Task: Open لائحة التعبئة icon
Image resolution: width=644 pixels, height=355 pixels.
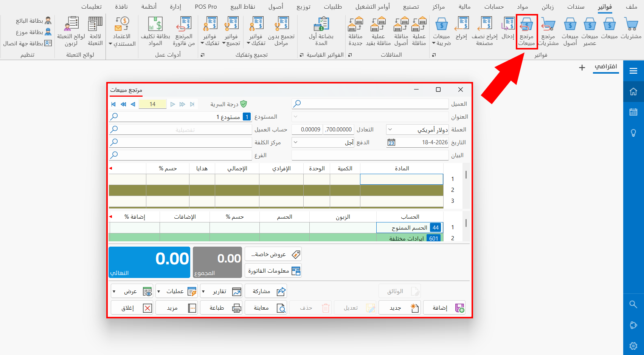Action: pyautogui.click(x=95, y=32)
